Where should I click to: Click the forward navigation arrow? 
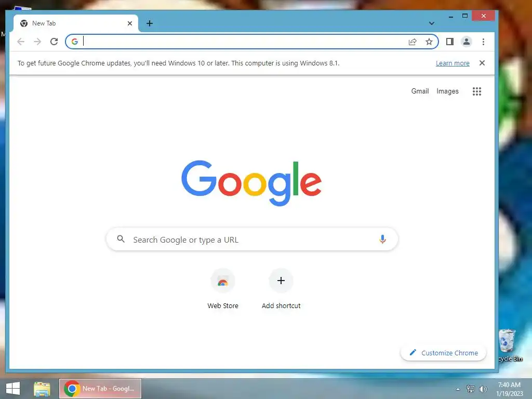37,42
